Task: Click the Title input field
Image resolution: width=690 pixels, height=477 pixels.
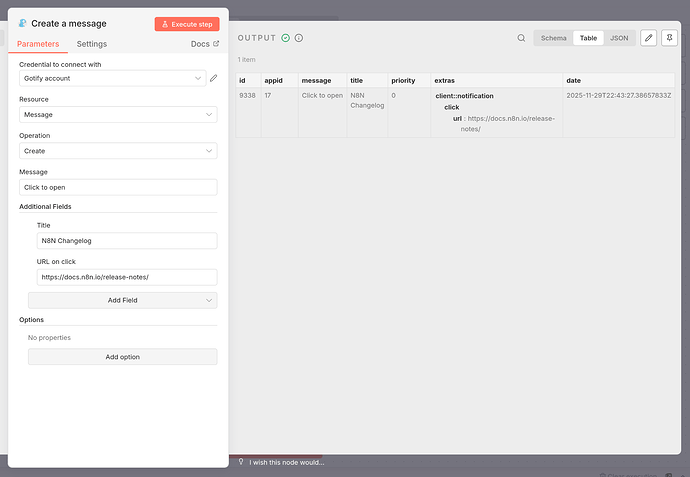Action: click(127, 241)
